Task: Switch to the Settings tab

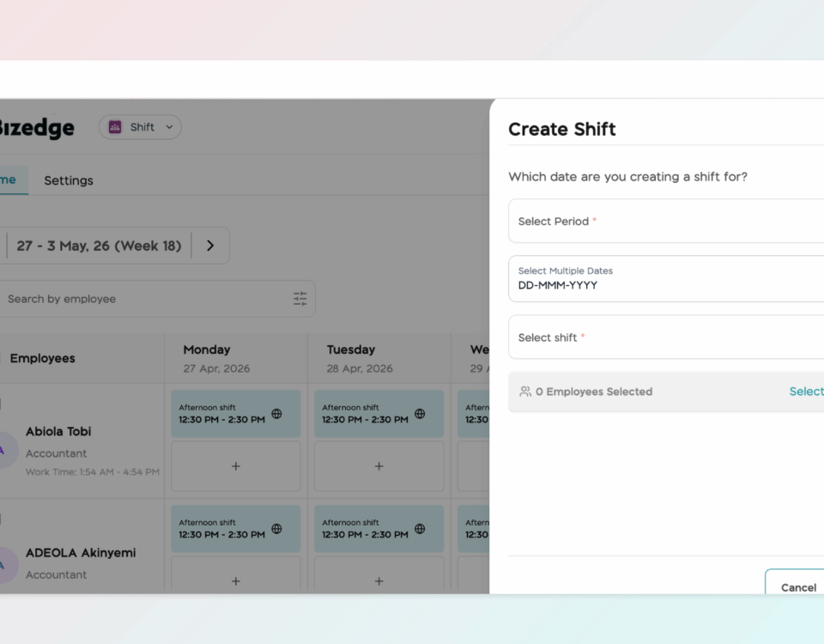Action: (69, 180)
